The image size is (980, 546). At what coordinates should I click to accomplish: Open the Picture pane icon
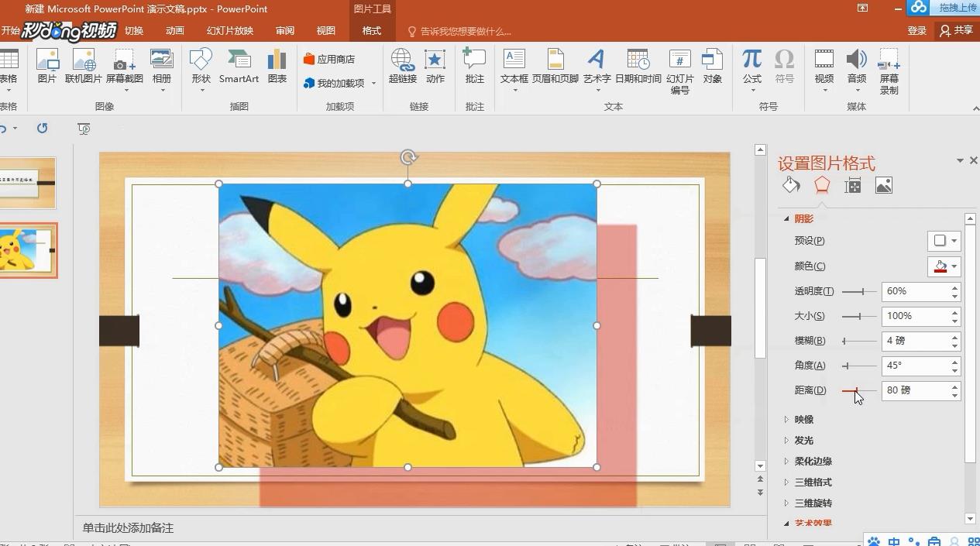click(x=884, y=185)
